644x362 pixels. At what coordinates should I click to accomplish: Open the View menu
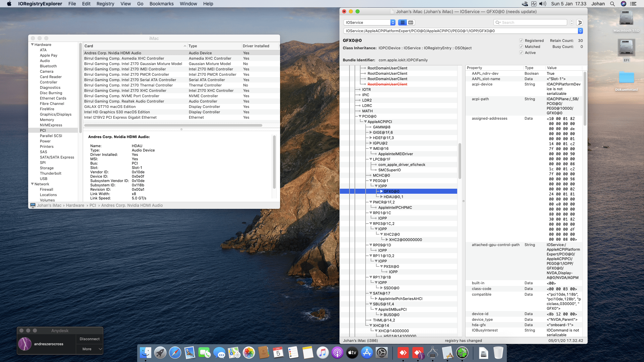click(126, 4)
